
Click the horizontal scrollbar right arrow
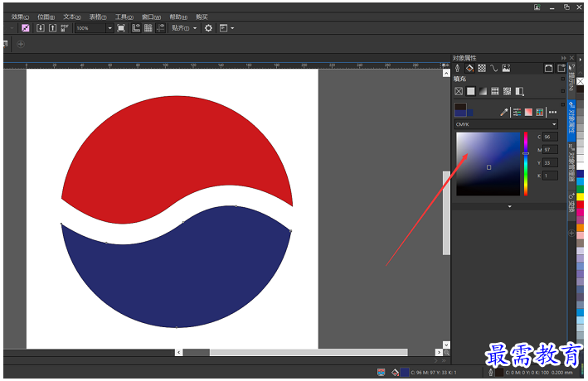(439, 352)
